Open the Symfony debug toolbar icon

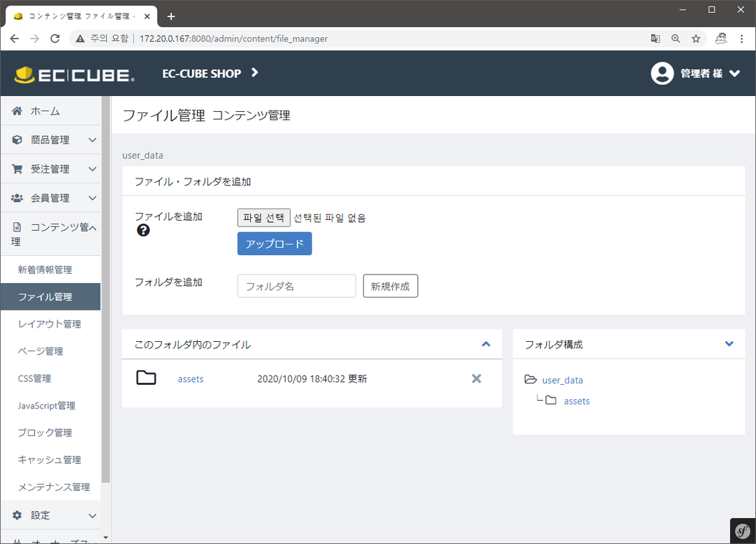(743, 531)
